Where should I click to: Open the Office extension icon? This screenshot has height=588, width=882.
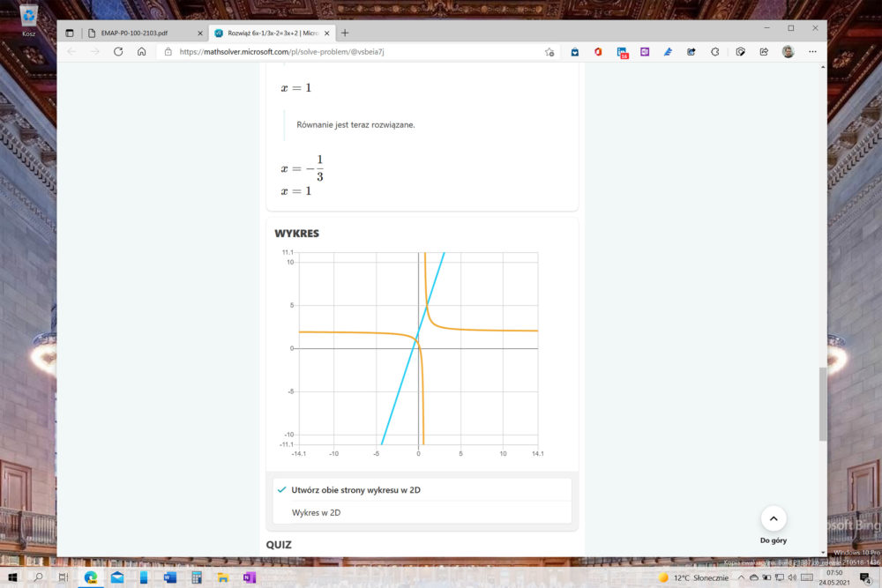click(598, 52)
